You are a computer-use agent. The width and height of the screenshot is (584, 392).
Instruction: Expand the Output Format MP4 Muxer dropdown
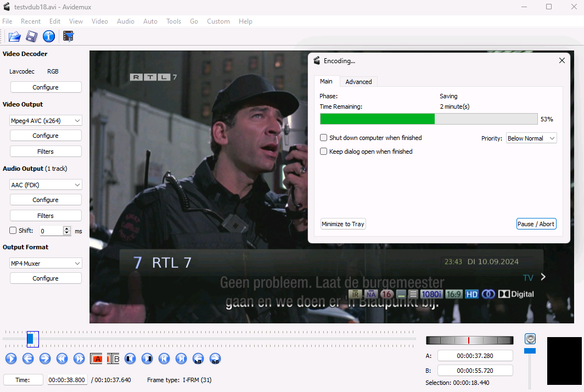tap(46, 263)
